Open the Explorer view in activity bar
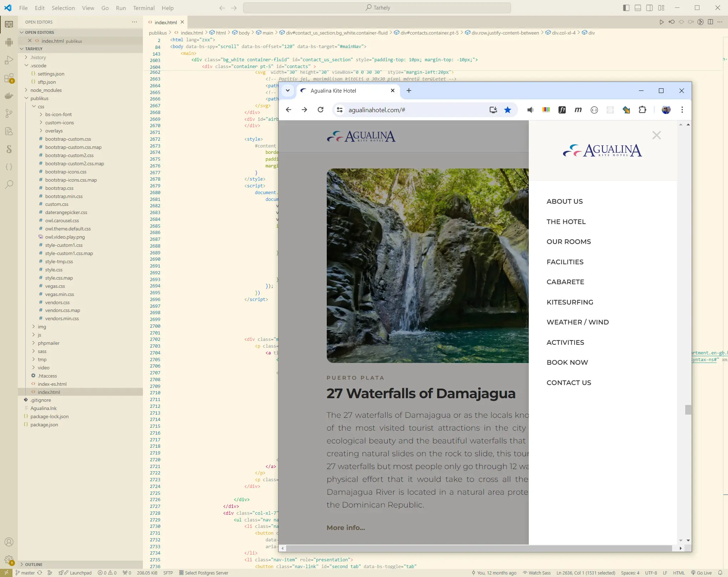This screenshot has height=577, width=728. pos(9,24)
